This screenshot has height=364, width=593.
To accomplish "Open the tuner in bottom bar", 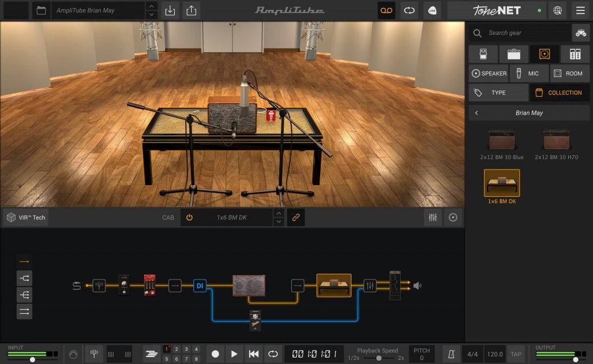I will coord(94,354).
